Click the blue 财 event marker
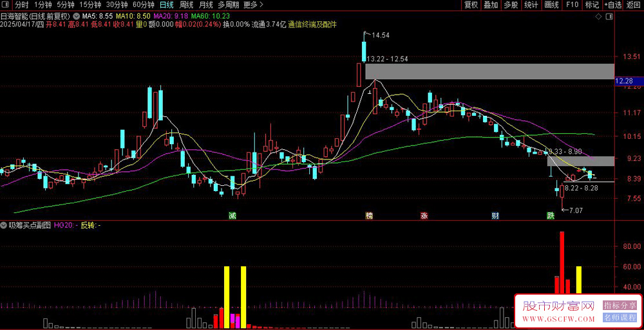This screenshot has height=330, width=644. pyautogui.click(x=495, y=215)
